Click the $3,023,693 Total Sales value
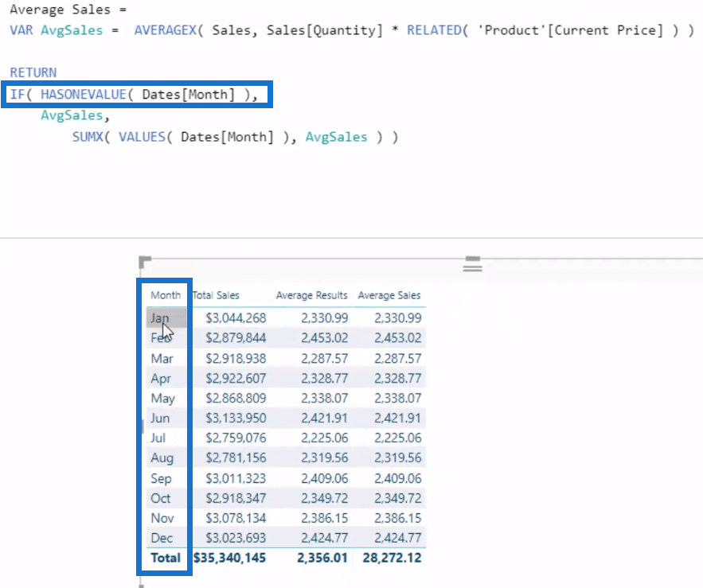 tap(236, 537)
